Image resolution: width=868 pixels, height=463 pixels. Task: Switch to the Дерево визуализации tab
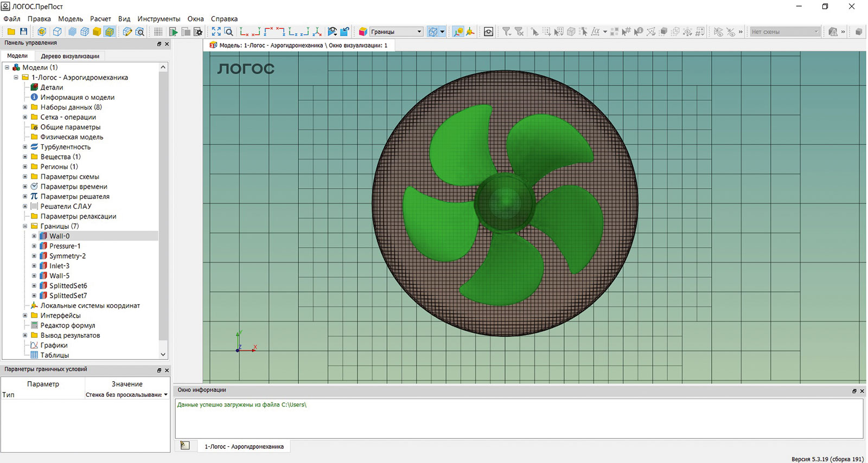coord(70,56)
